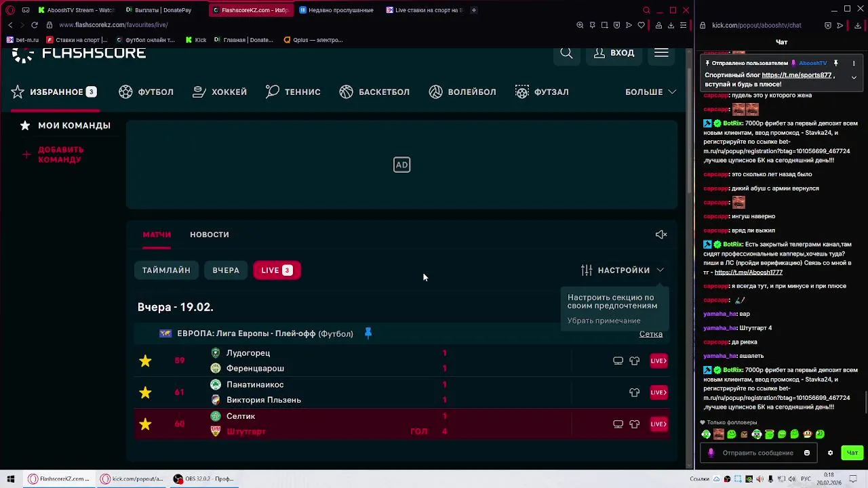Open the Сетка bracket link
The image size is (868, 488).
(650, 334)
